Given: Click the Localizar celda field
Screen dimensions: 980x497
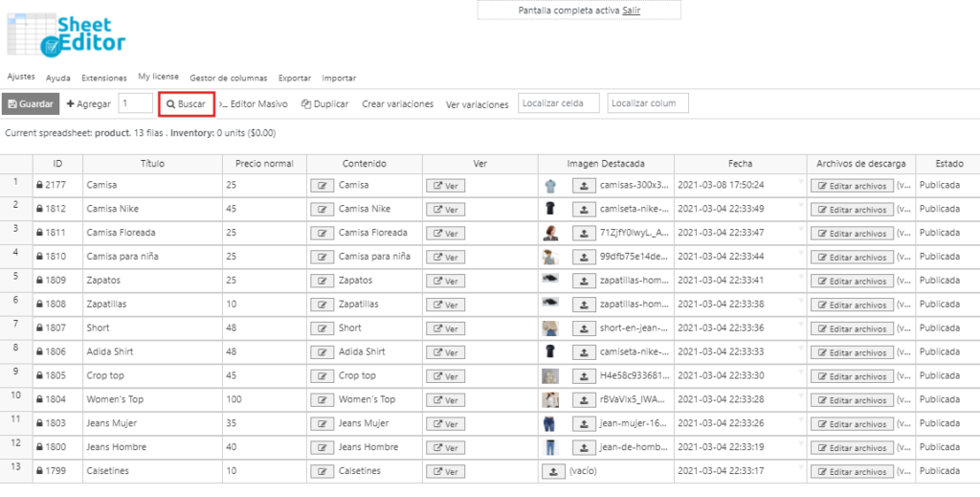Looking at the screenshot, I should (559, 103).
